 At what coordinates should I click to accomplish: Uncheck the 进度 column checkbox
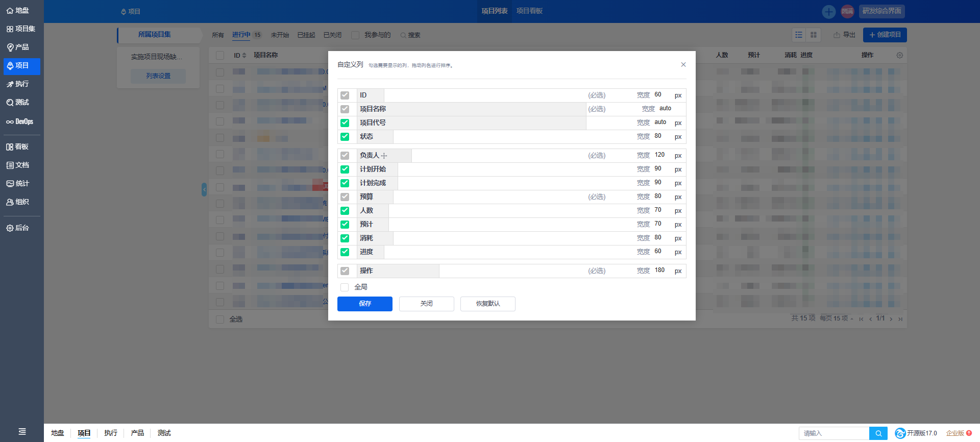tap(345, 252)
